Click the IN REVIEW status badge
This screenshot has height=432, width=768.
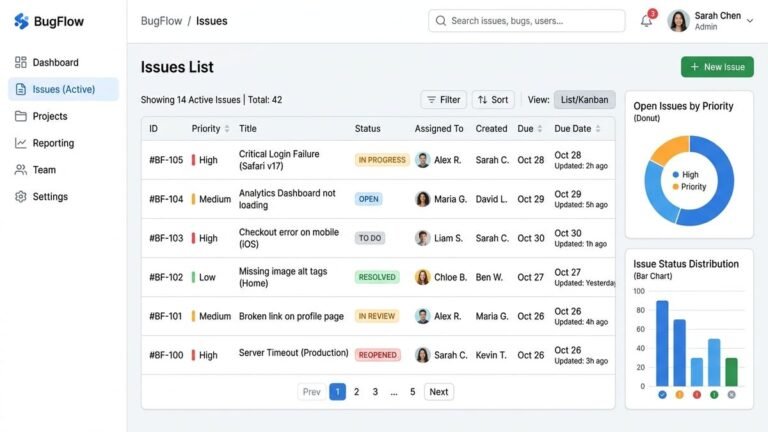click(x=376, y=316)
